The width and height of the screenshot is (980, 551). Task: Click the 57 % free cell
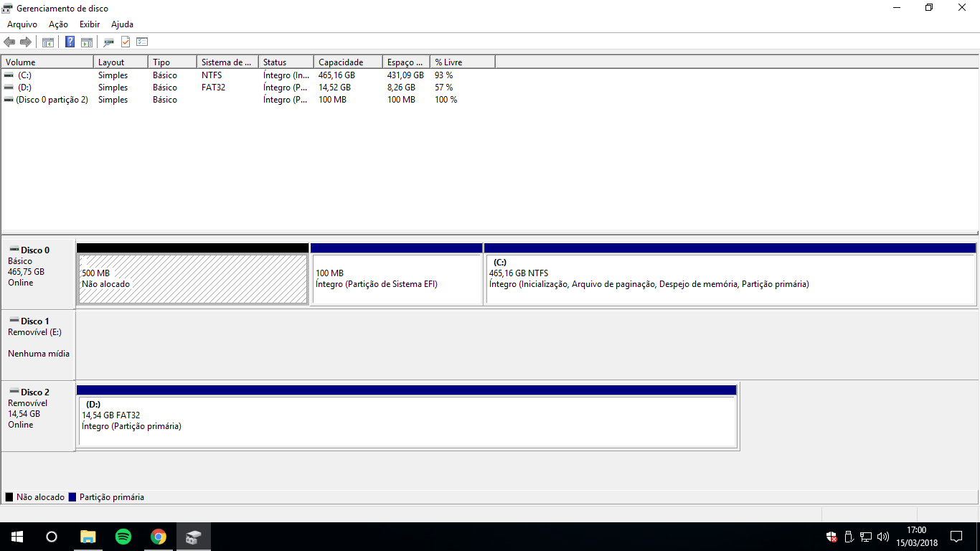click(443, 88)
